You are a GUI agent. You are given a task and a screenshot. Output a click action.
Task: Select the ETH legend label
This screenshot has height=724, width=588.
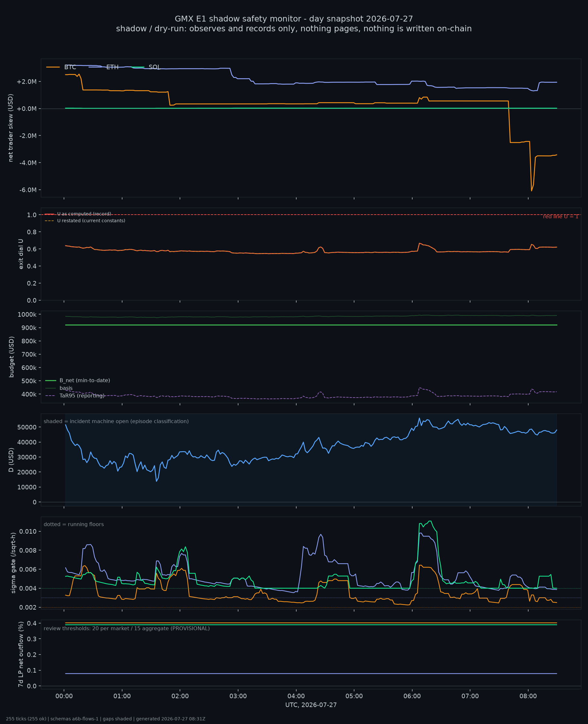(x=112, y=67)
